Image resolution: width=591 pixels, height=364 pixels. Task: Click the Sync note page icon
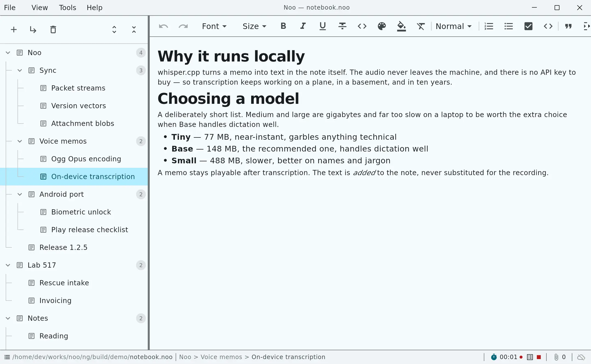pyautogui.click(x=31, y=71)
